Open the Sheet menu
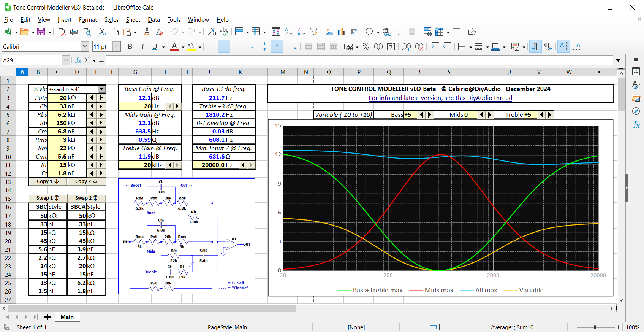Viewport: 644px width, 332px height. point(133,20)
